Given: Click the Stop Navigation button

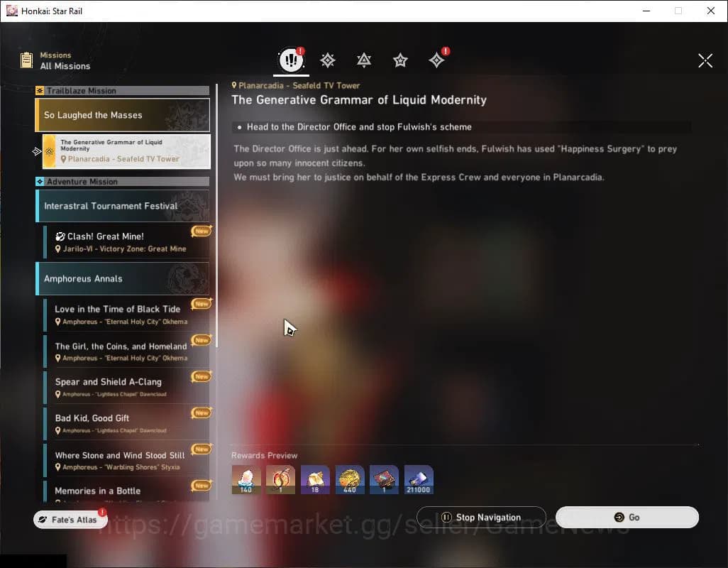Looking at the screenshot, I should point(481,518).
